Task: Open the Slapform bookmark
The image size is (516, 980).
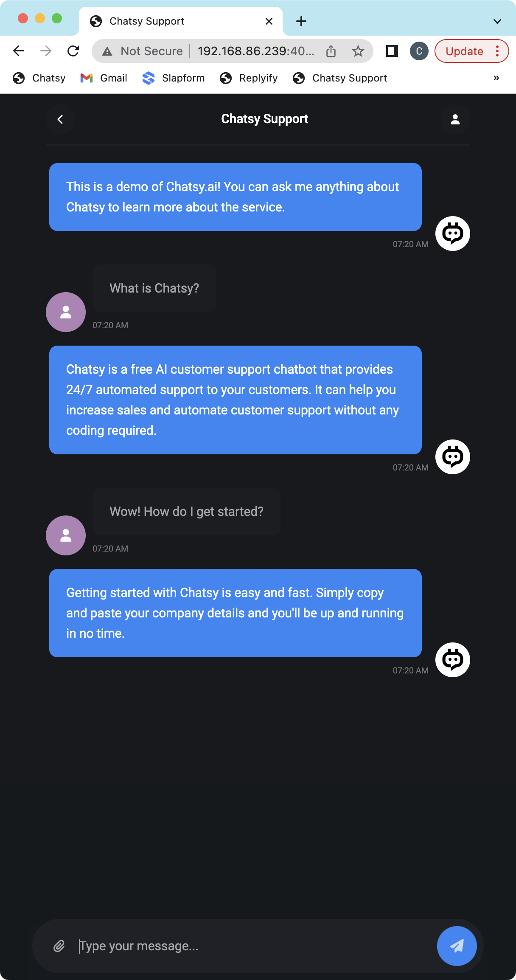Action: [x=174, y=78]
